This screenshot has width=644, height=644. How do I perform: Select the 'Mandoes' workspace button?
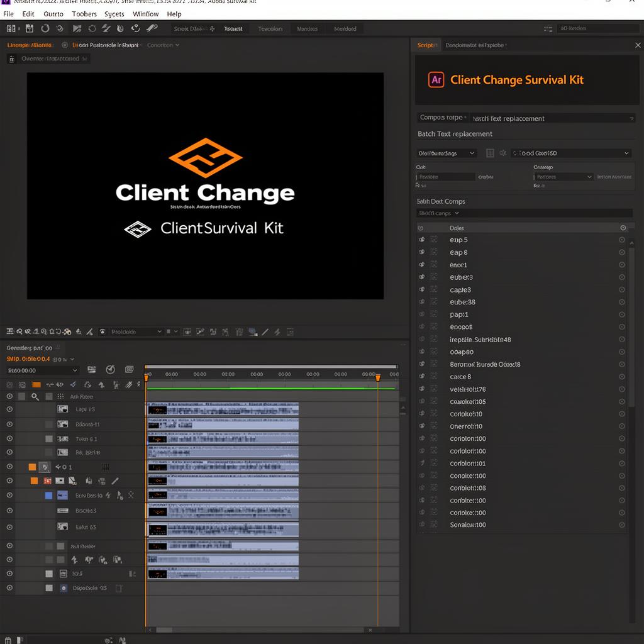pyautogui.click(x=307, y=29)
